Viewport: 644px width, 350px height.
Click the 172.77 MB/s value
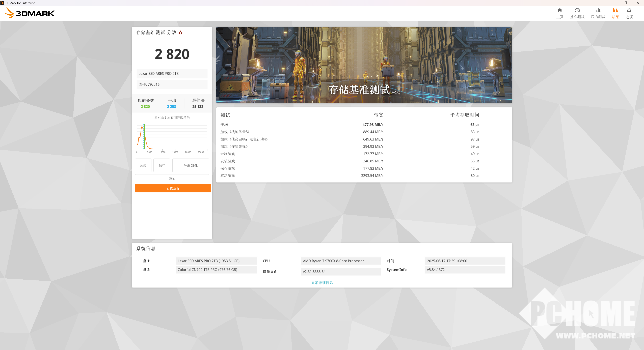pyautogui.click(x=373, y=154)
